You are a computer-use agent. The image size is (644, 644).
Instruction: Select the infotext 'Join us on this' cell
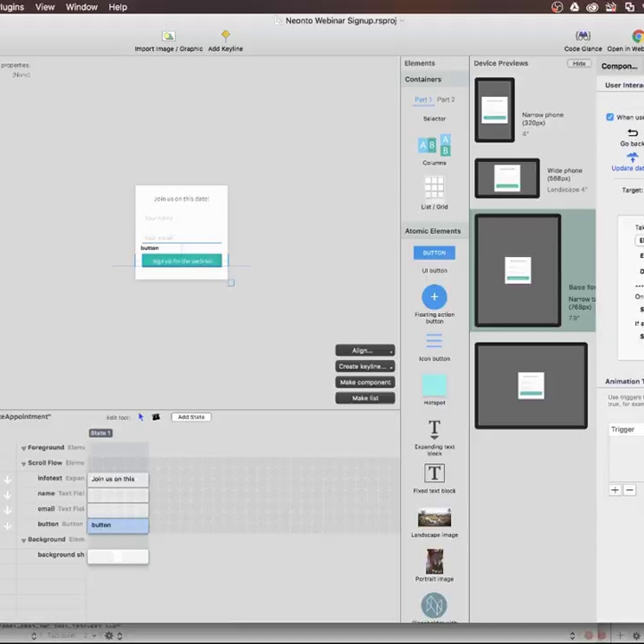[118, 479]
